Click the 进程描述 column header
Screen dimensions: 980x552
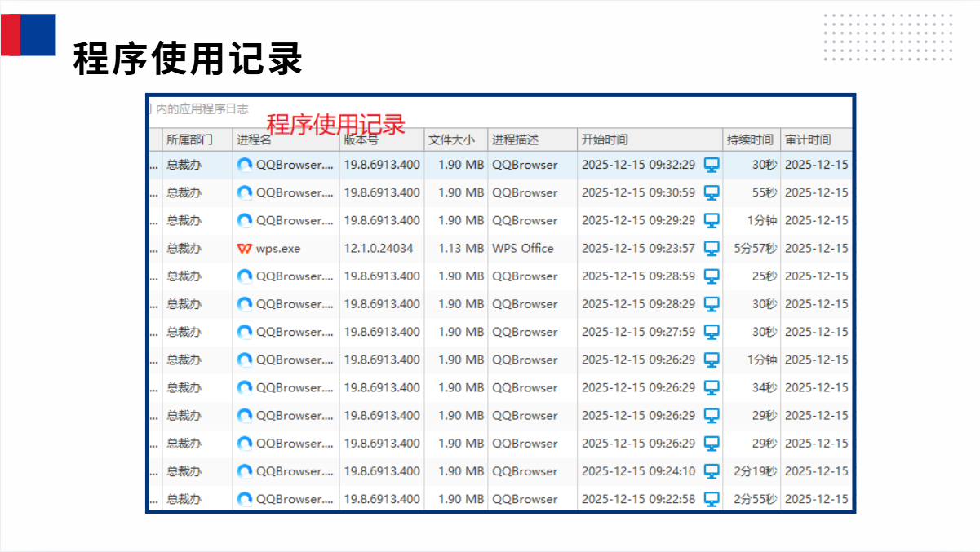tap(515, 140)
